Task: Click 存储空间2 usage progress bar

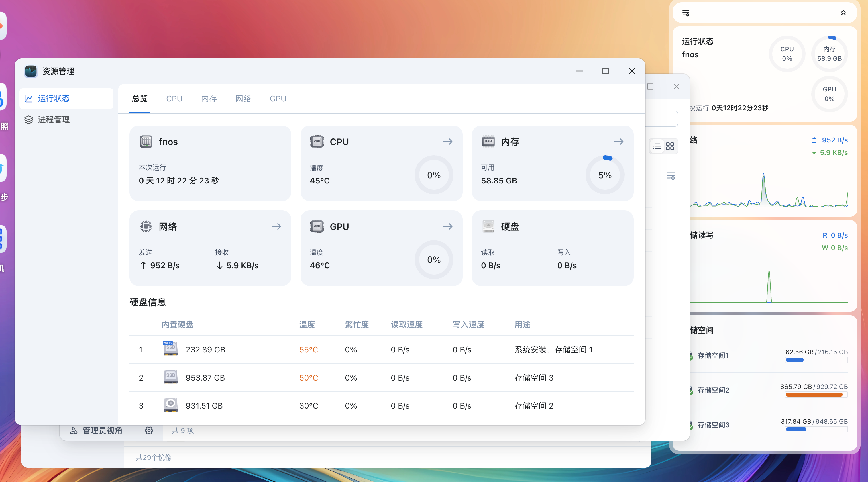Action: pos(816,395)
